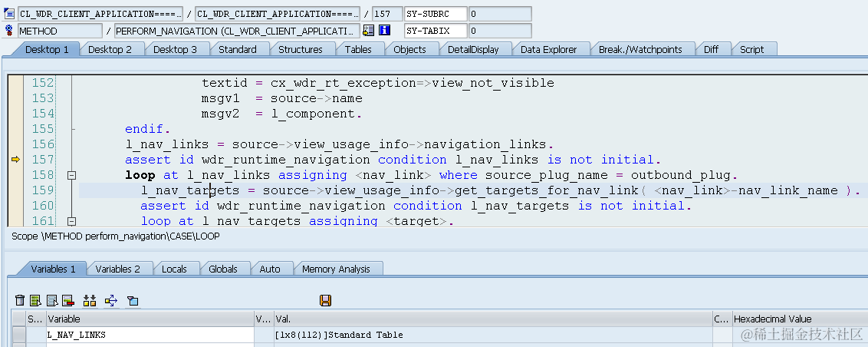The width and height of the screenshot is (868, 347).
Task: Click the blue information icon
Action: [x=385, y=31]
